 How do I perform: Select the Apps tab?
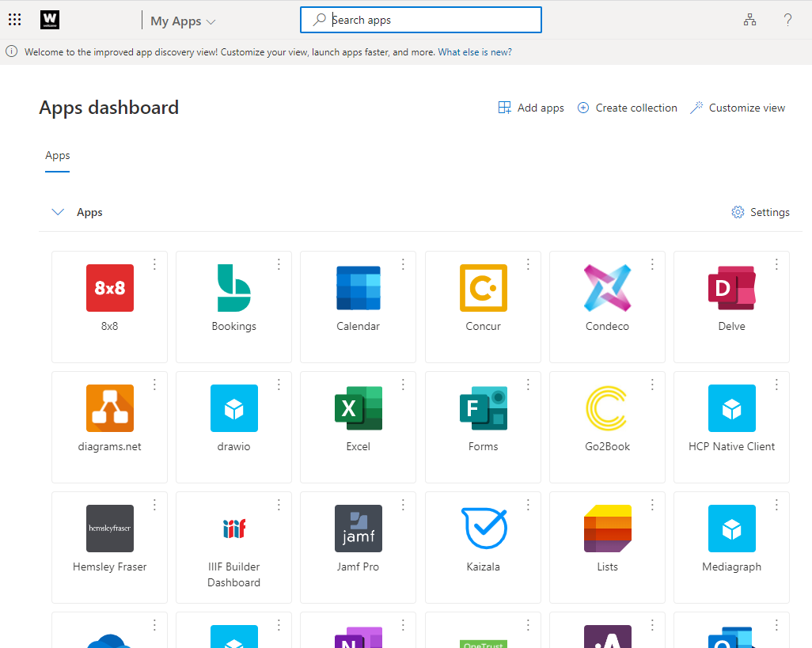click(58, 156)
